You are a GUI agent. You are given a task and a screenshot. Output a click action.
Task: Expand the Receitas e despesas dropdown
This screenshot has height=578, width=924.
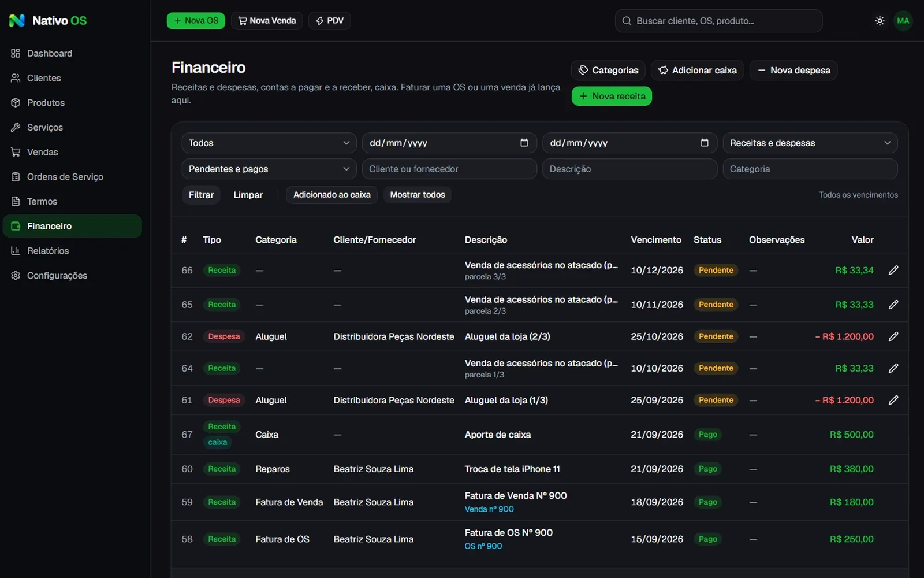click(810, 143)
